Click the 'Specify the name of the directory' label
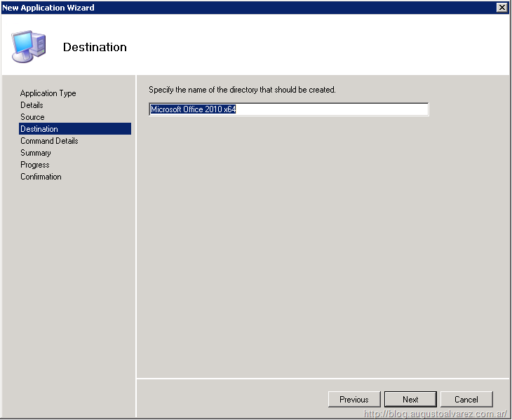The height and width of the screenshot is (420, 512). pos(242,90)
